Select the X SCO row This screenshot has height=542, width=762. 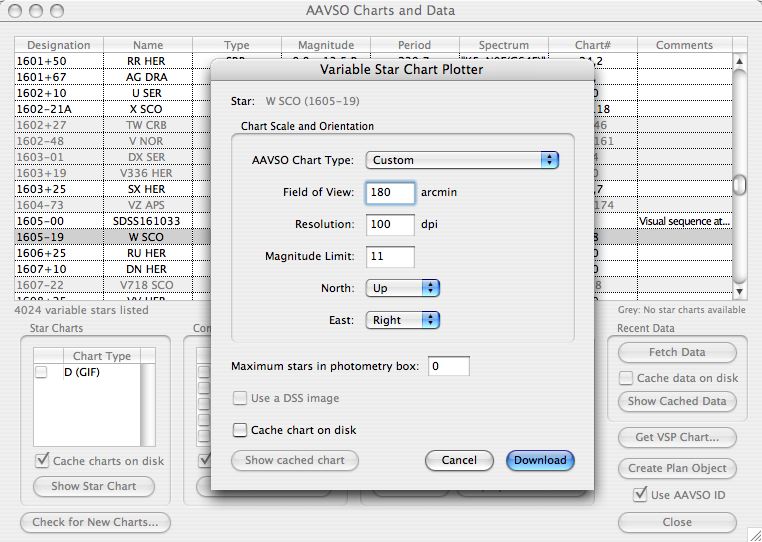(x=373, y=109)
